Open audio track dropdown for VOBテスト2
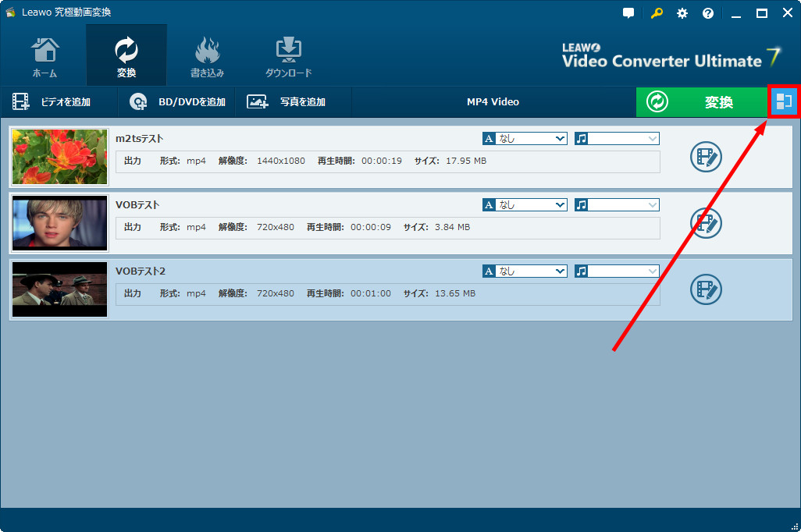The width and height of the screenshot is (801, 532). [x=617, y=271]
